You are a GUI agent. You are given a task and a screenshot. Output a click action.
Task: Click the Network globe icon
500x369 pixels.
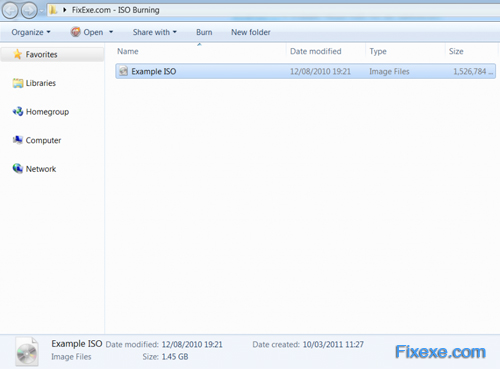point(18,169)
